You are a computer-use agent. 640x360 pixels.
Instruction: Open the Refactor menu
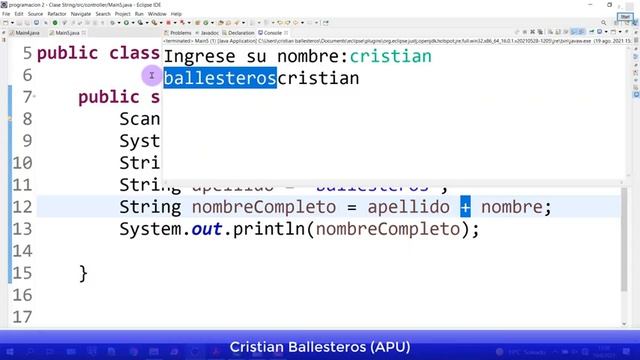tap(57, 14)
